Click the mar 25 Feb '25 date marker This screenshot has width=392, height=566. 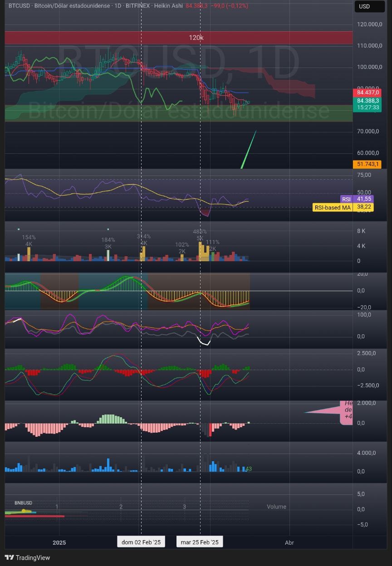[200, 542]
